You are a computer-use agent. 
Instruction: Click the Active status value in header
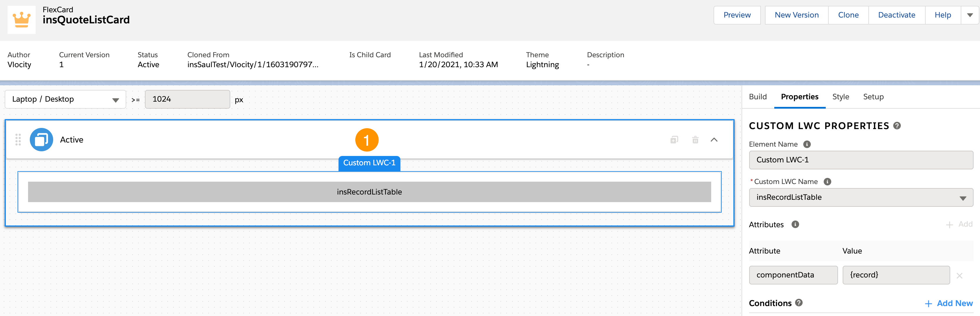[x=148, y=65]
